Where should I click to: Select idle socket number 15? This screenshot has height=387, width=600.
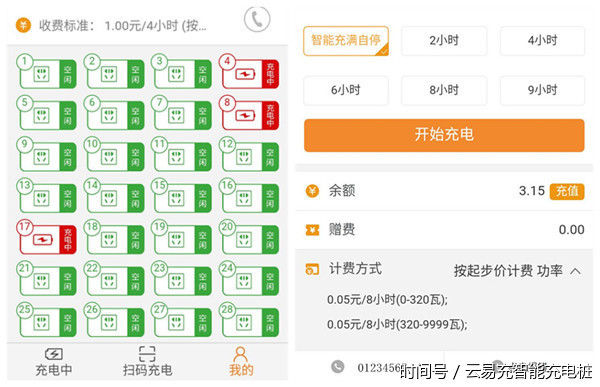[181, 196]
